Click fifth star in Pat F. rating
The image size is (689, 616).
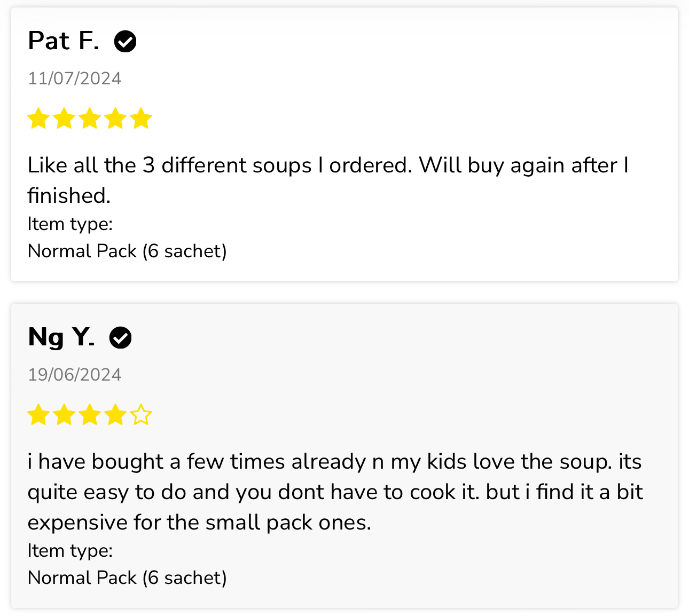141,119
